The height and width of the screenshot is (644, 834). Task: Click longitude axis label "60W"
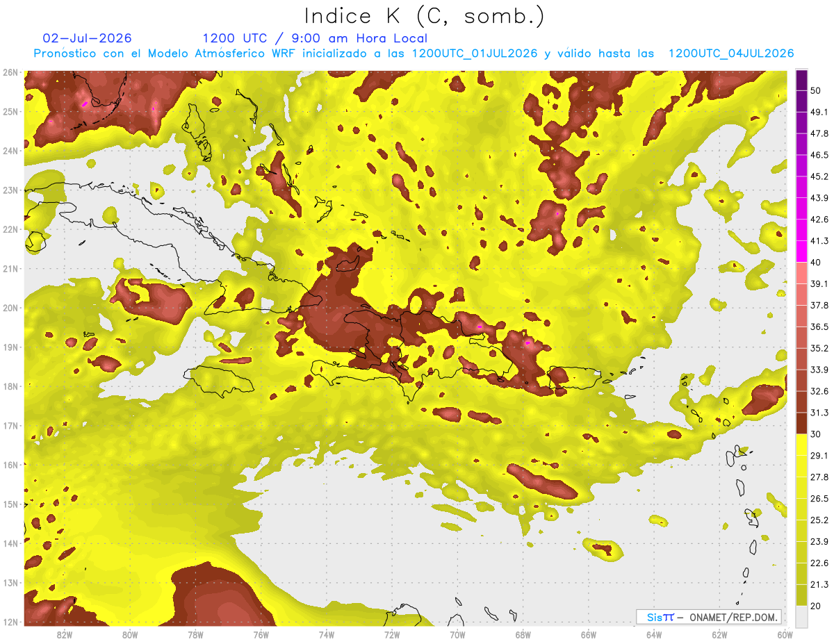tap(785, 635)
